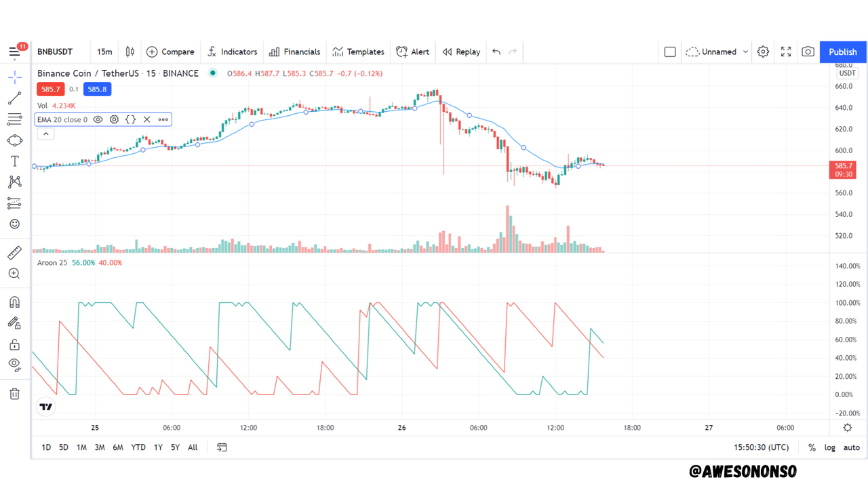Click the blue 585.8 buy button
The image size is (868, 488).
[x=97, y=89]
